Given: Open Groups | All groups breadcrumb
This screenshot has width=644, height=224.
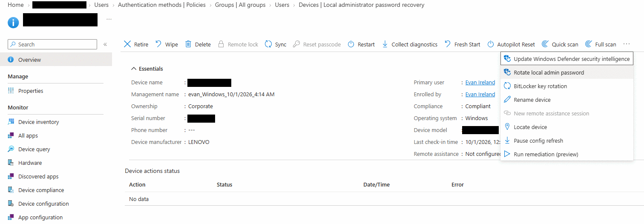Looking at the screenshot, I should (240, 5).
